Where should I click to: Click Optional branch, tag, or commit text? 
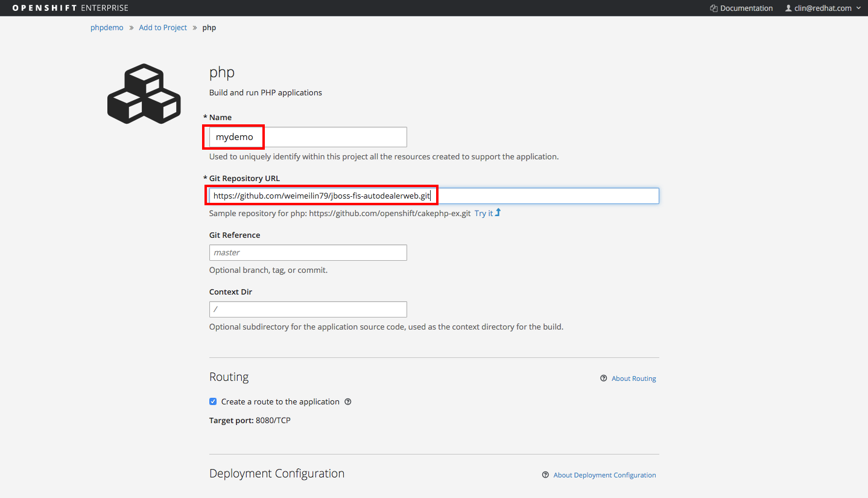(x=268, y=270)
